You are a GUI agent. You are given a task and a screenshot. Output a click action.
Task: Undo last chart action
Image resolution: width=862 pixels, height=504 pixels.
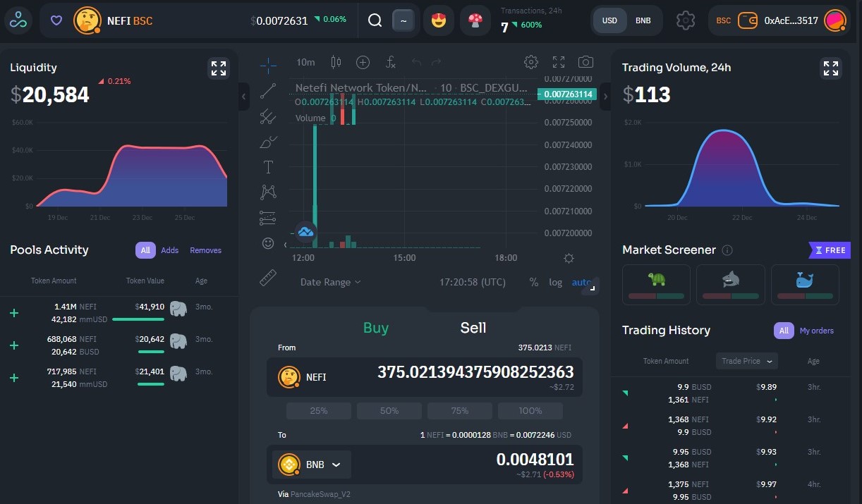click(416, 63)
